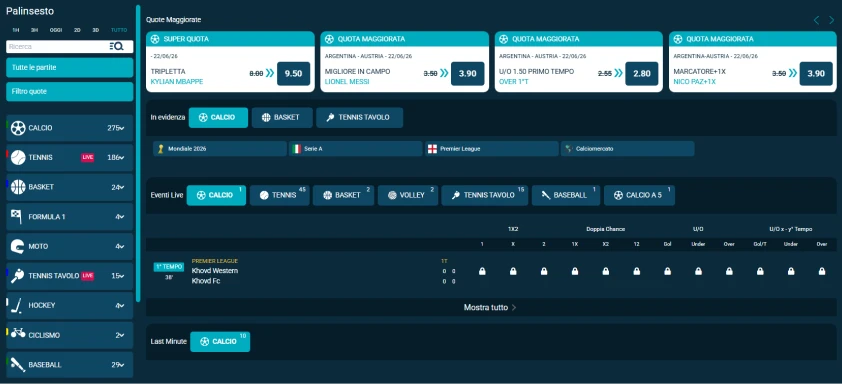
Task: Open the Premier League shortcut
Action: point(492,149)
